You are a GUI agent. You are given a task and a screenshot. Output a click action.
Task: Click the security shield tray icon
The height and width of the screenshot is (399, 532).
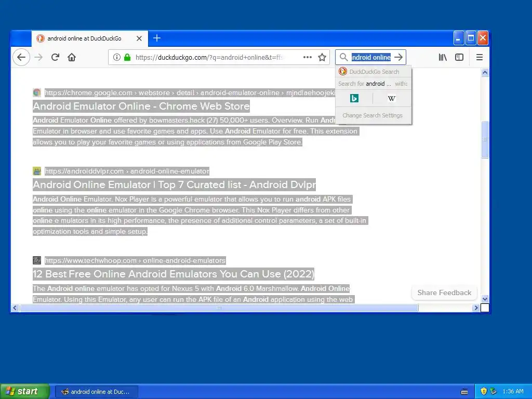coord(484,392)
